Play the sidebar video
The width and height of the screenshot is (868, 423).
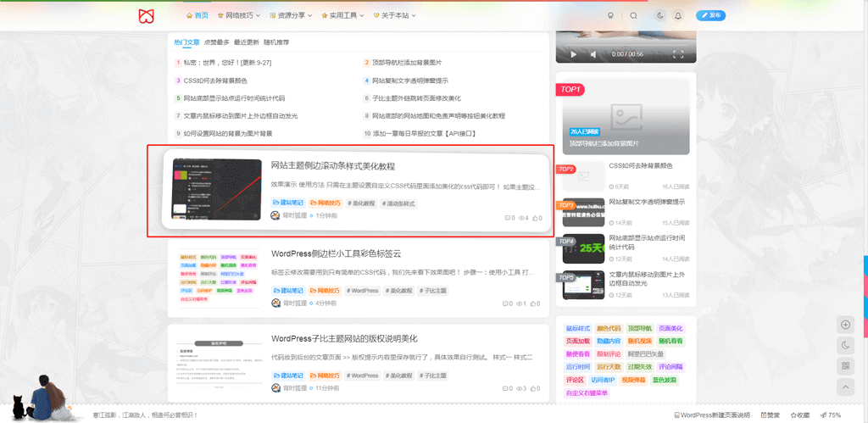coord(573,54)
